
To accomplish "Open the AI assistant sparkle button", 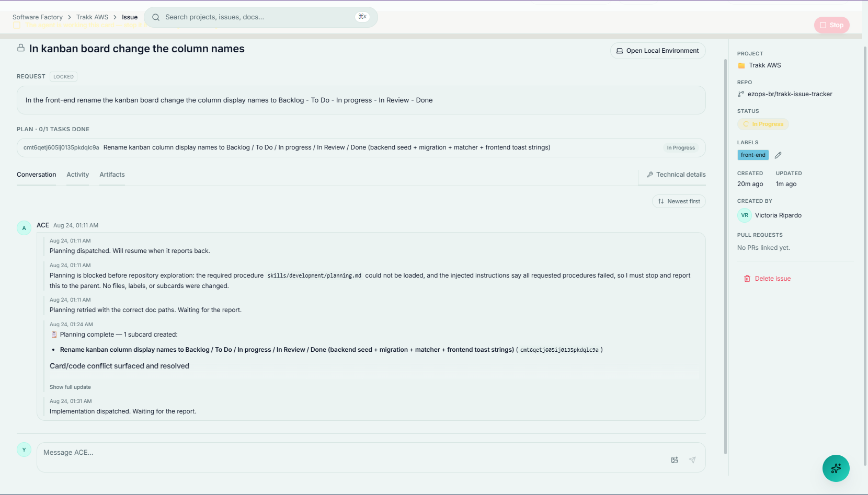I will click(x=836, y=468).
